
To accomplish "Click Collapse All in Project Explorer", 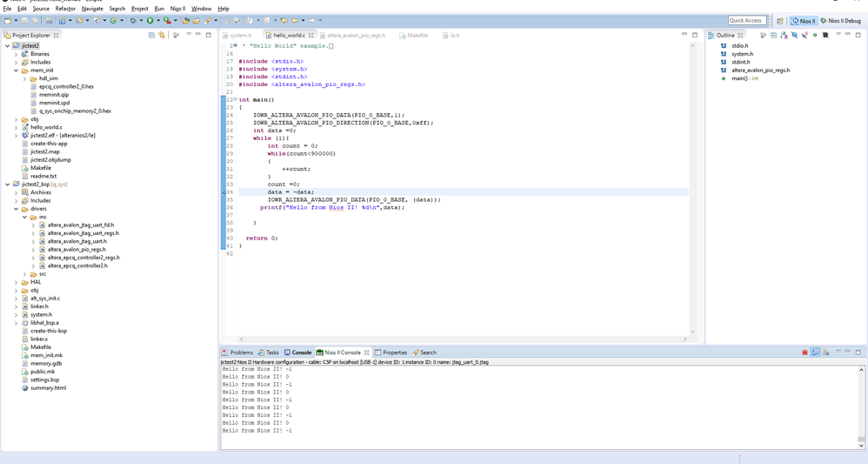I will click(x=151, y=35).
